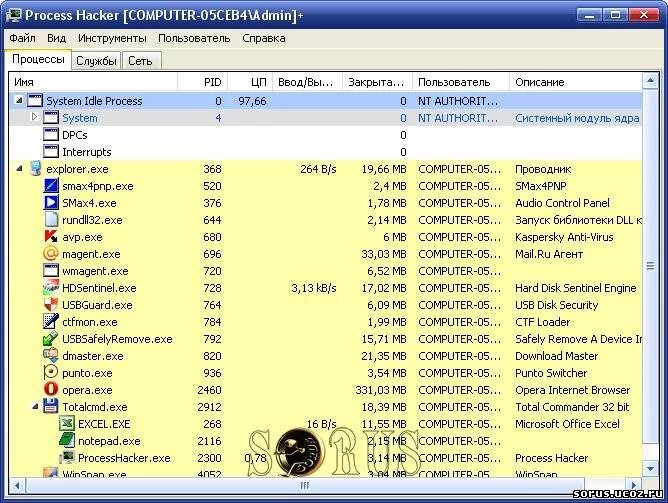Click the punto.exe icon
Screen dimensions: 668x503
pos(51,373)
